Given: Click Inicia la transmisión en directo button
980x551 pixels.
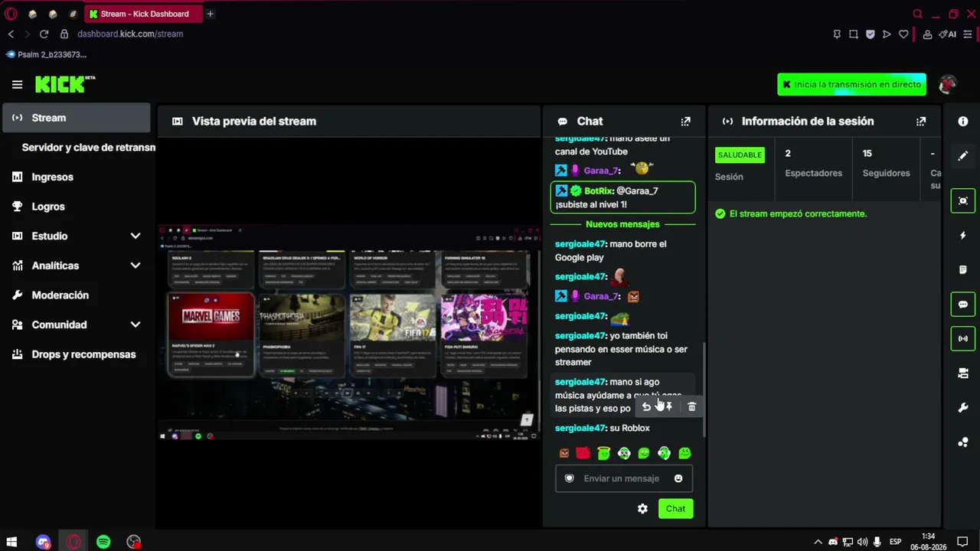Looking at the screenshot, I should pos(851,84).
